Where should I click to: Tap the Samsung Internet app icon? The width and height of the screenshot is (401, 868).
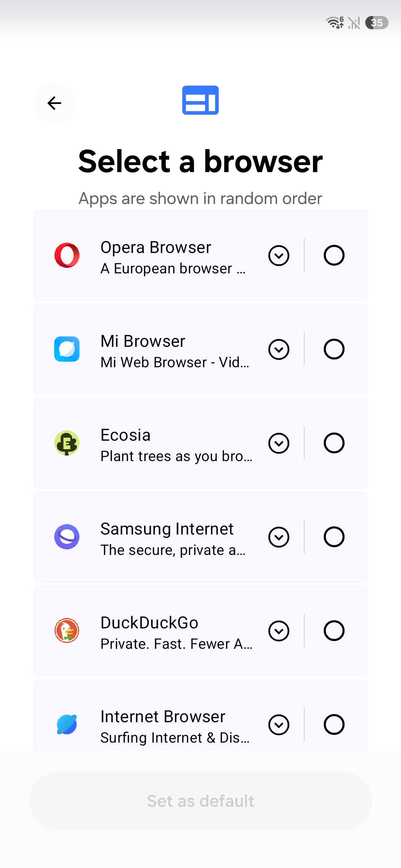(x=67, y=537)
